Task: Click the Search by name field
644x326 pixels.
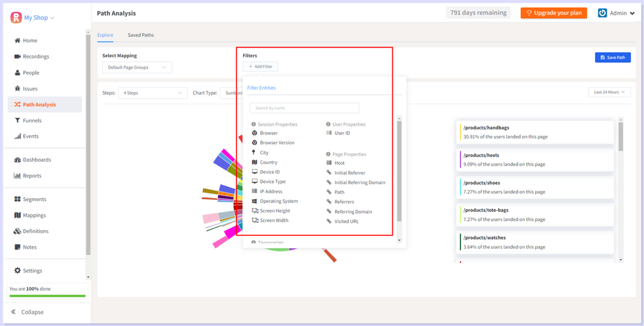Action: click(x=305, y=108)
